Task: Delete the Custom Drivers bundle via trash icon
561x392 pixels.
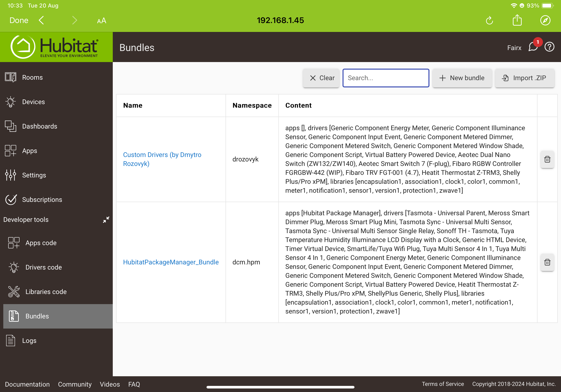Action: pos(547,159)
